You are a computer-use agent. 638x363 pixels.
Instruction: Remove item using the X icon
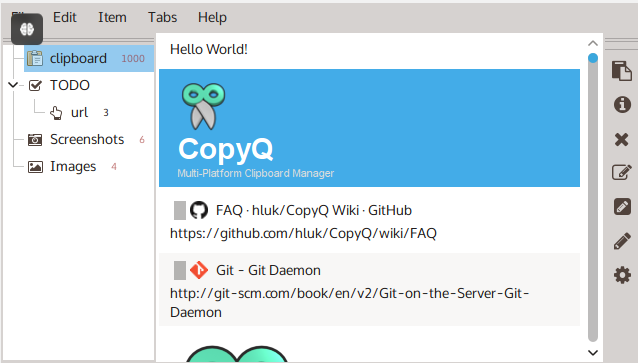pyautogui.click(x=622, y=140)
